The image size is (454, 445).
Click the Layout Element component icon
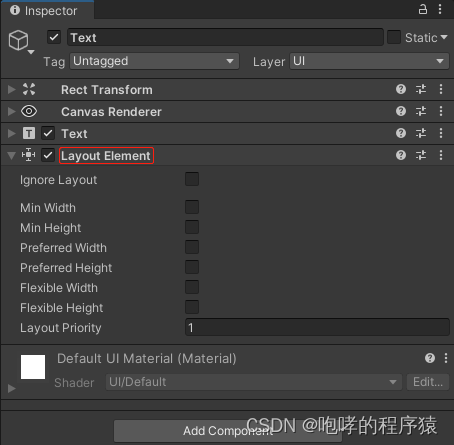(29, 155)
